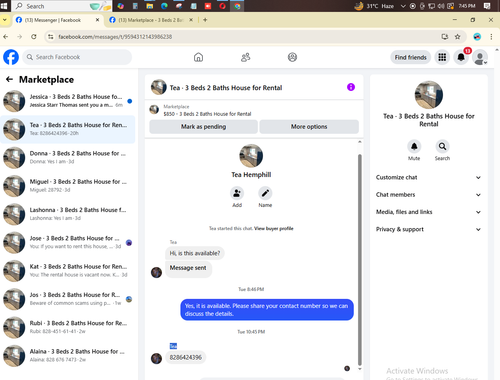
Task: Open Windows Start button
Action: coord(4,6)
